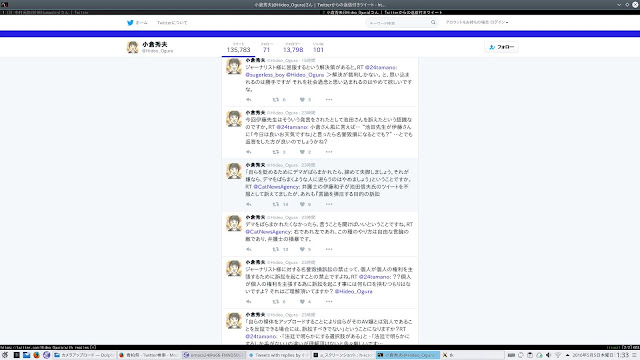The image size is (640, 360).
Task: Click the profile avatar in the header
Action: (x=133, y=47)
